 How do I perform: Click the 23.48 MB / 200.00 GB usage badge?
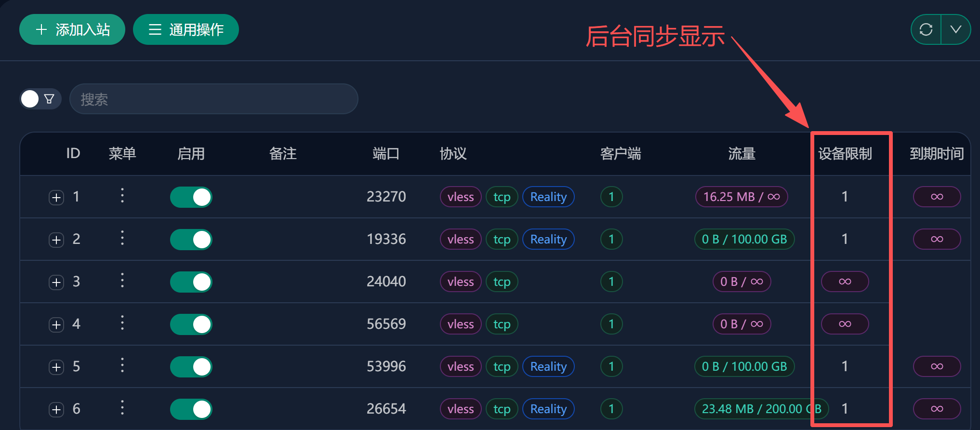pos(761,409)
